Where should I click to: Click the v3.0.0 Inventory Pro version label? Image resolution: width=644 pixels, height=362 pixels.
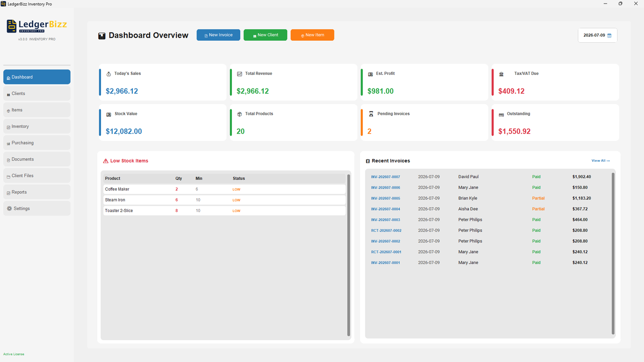point(37,39)
